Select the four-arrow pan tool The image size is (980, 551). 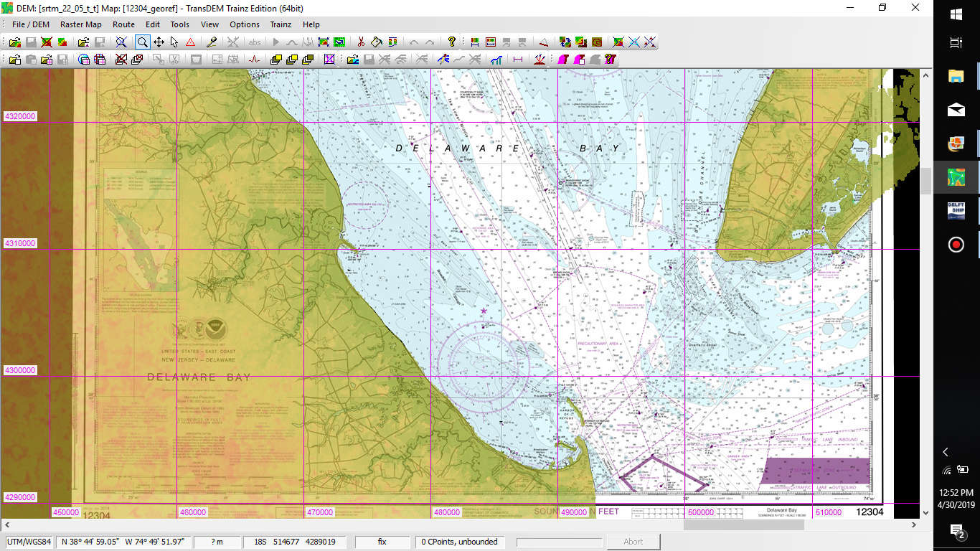[x=159, y=42]
